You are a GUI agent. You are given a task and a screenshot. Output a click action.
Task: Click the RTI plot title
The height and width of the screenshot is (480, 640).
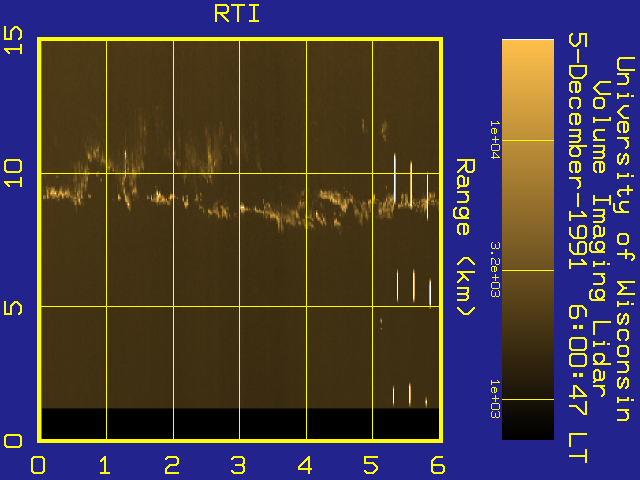click(x=237, y=14)
